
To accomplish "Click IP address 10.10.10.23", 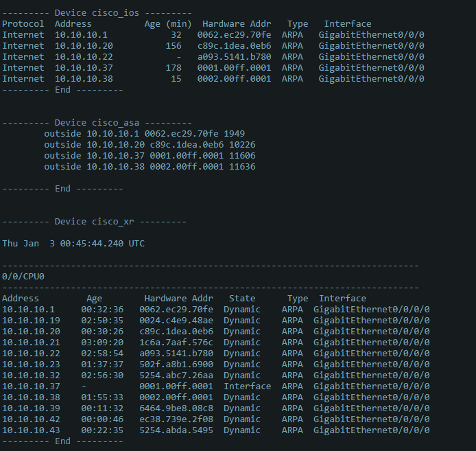I will click(x=31, y=364).
